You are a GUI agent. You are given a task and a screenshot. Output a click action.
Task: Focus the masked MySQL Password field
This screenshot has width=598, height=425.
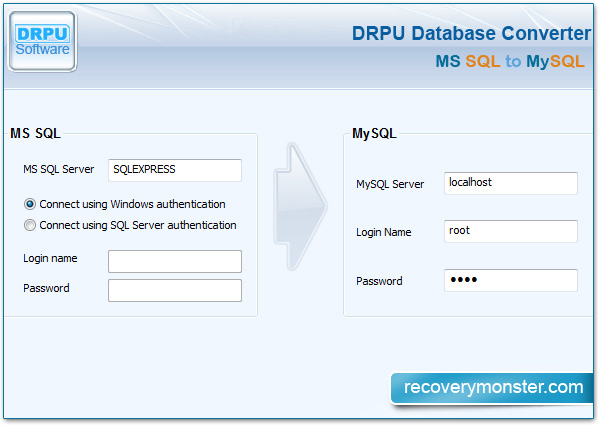[511, 280]
